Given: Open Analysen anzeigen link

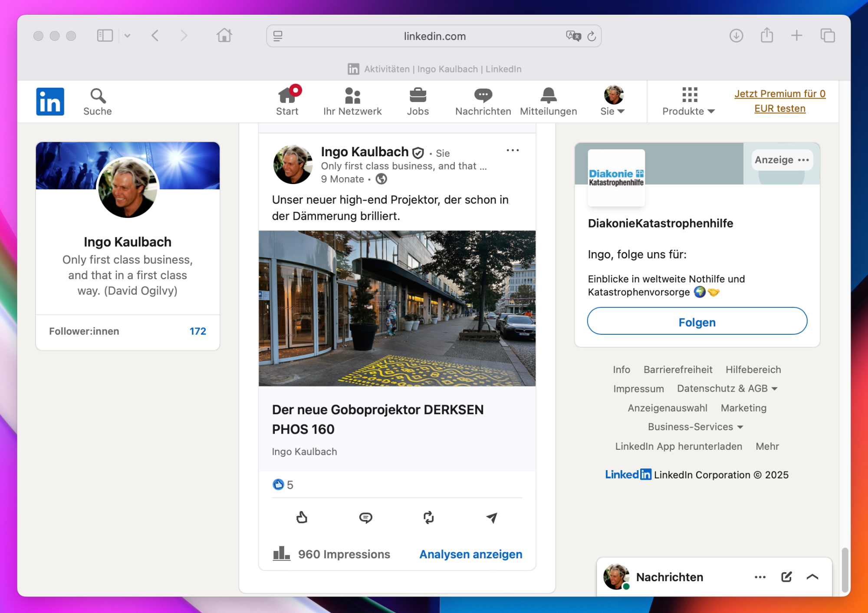Looking at the screenshot, I should pos(470,554).
